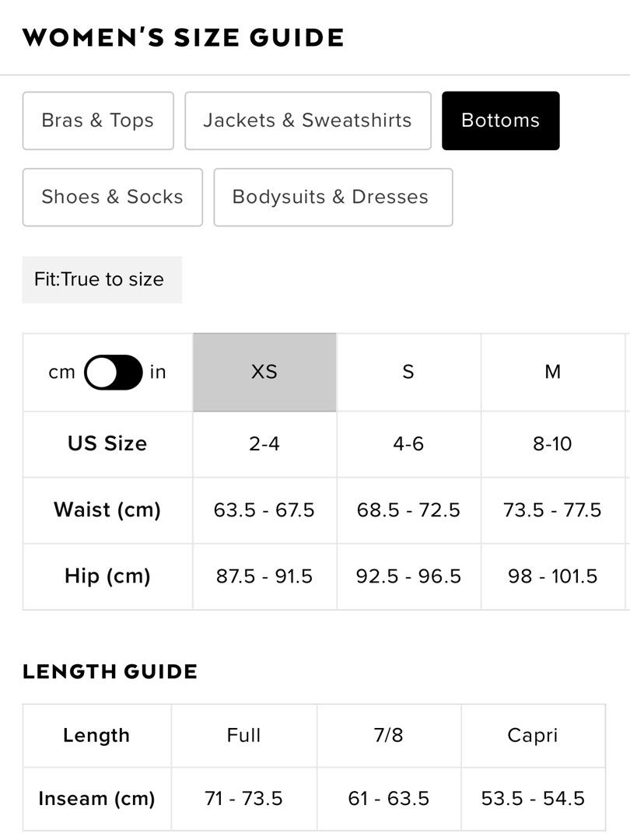Select the XS size column header

click(264, 372)
